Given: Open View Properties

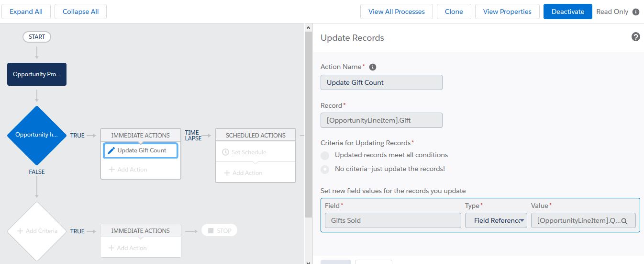Looking at the screenshot, I should pos(507,11).
